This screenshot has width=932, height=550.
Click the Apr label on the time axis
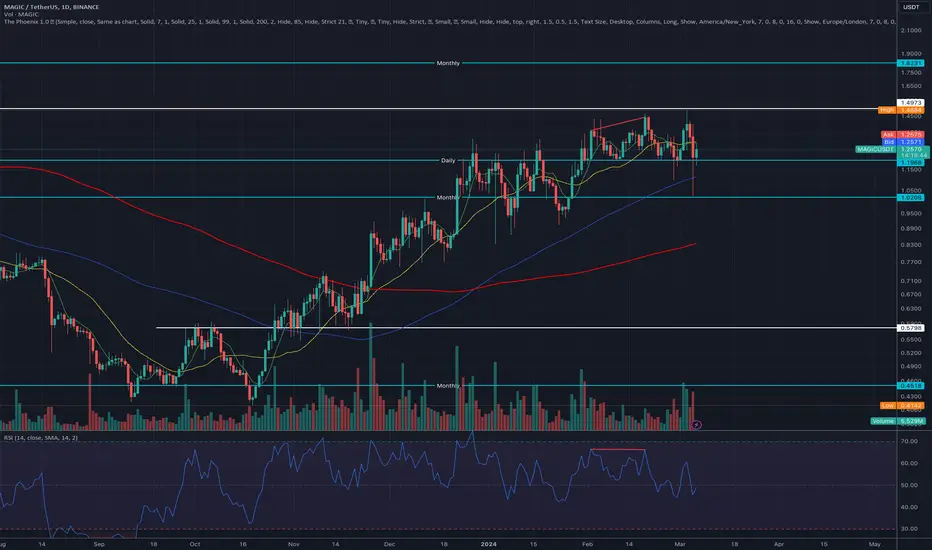[779, 544]
